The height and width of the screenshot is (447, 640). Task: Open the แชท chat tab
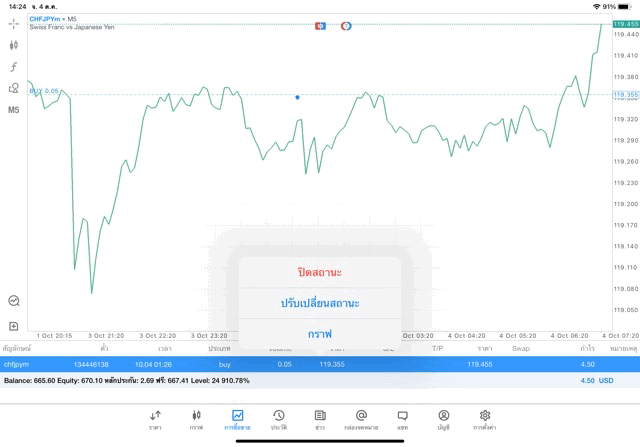[402, 419]
